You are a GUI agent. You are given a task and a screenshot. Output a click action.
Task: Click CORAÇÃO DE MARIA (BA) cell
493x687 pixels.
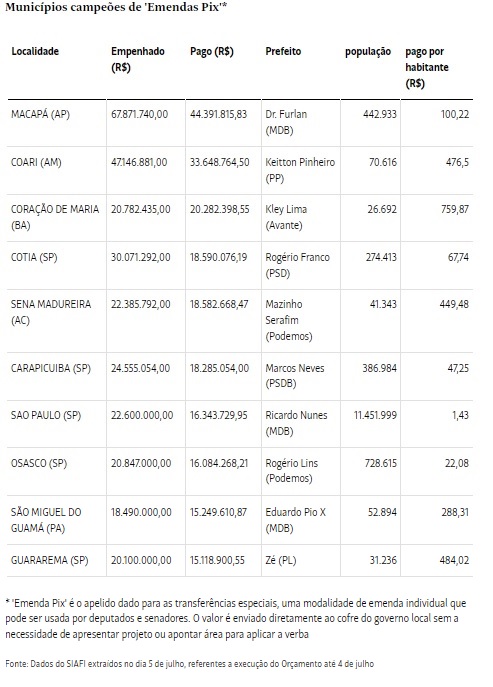55,217
